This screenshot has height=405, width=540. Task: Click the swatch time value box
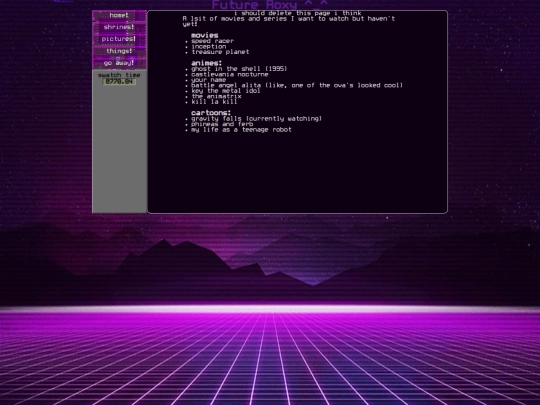[119, 82]
